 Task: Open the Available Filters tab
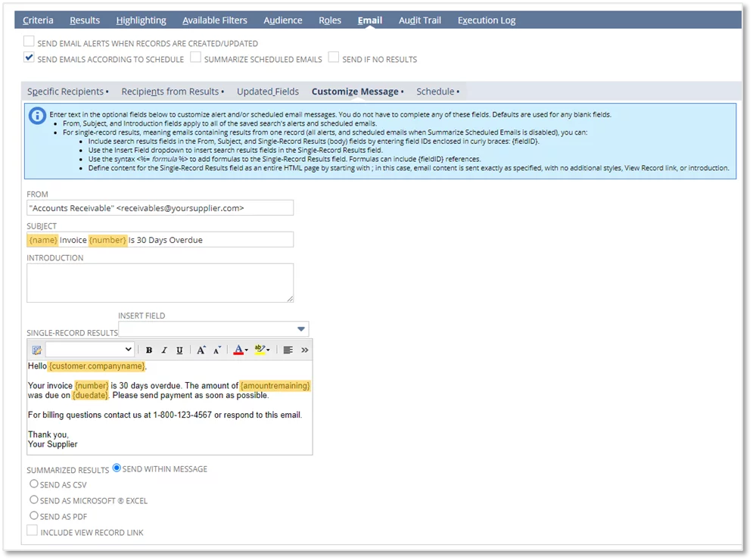tap(215, 20)
